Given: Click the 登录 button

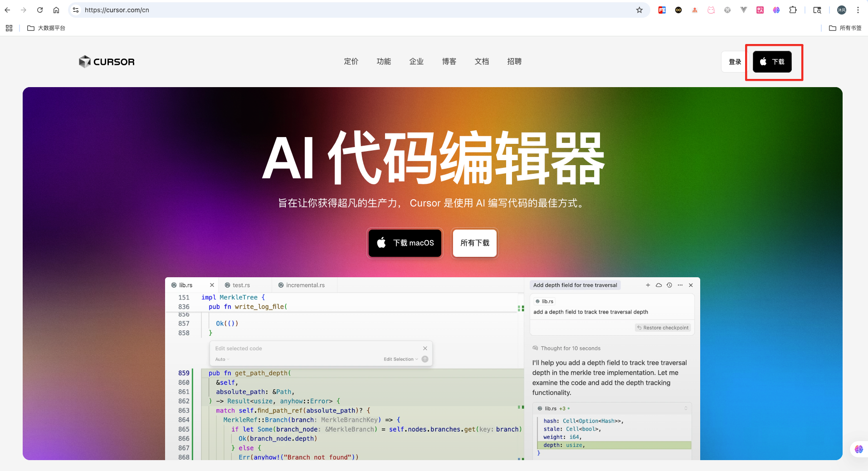Looking at the screenshot, I should pos(735,62).
